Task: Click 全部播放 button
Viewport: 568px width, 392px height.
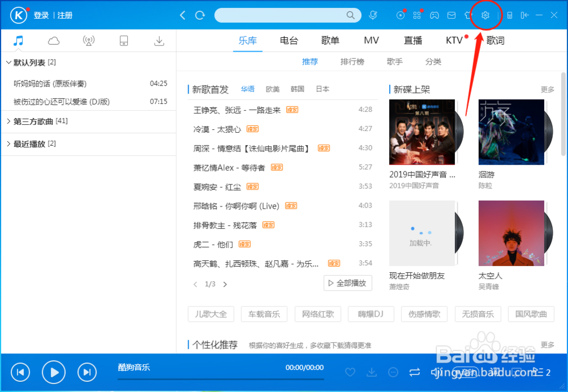Action: pos(348,283)
